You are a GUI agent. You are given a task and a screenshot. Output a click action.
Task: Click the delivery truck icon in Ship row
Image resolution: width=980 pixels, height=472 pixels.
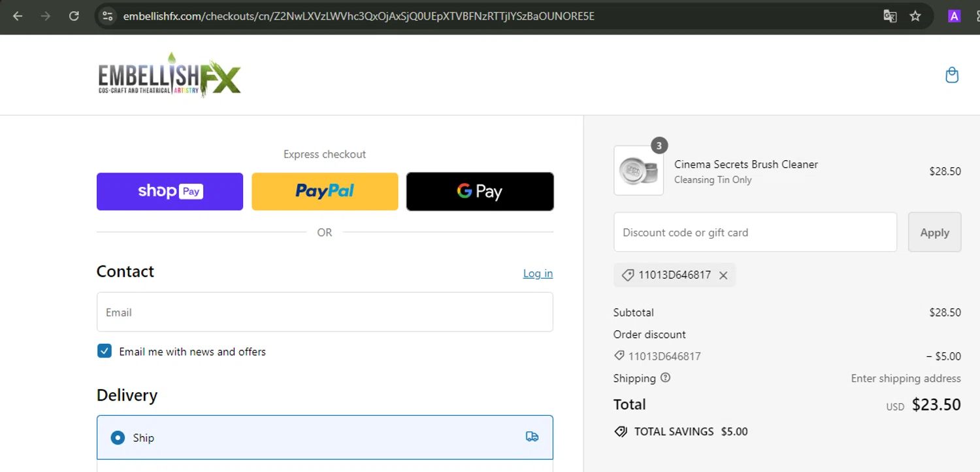pos(532,437)
